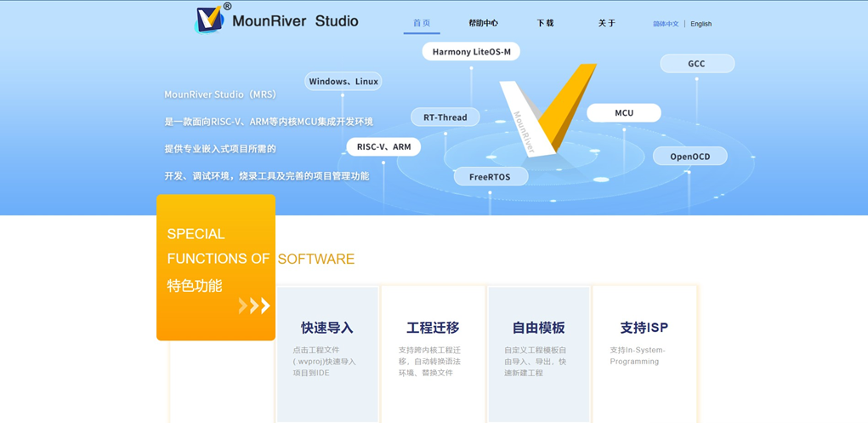Click the large MounRiver V graphic
The height and width of the screenshot is (423, 868).
548,111
